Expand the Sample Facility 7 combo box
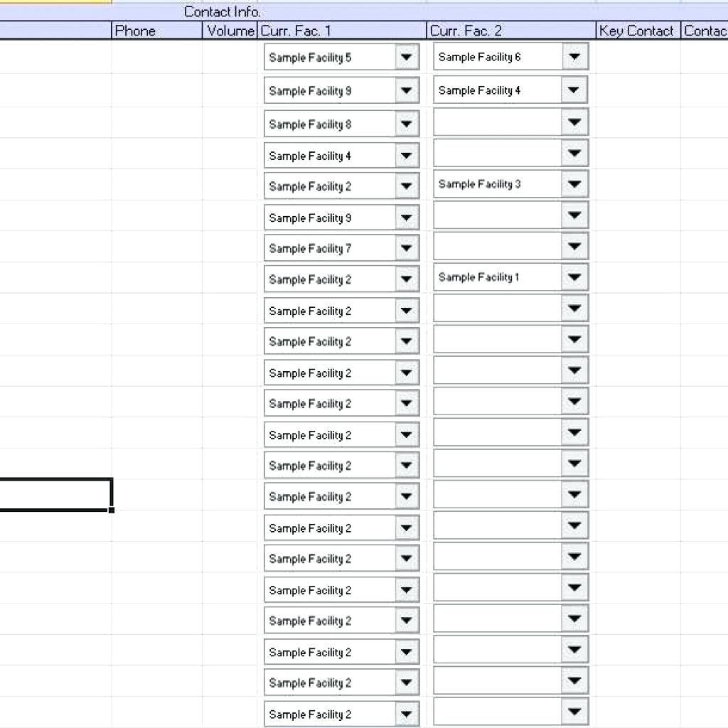 point(407,248)
